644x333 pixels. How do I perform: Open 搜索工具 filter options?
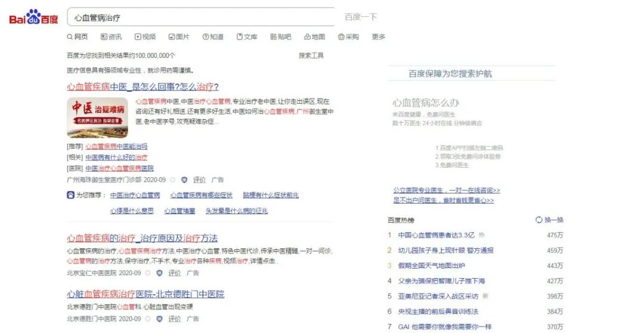pos(311,55)
